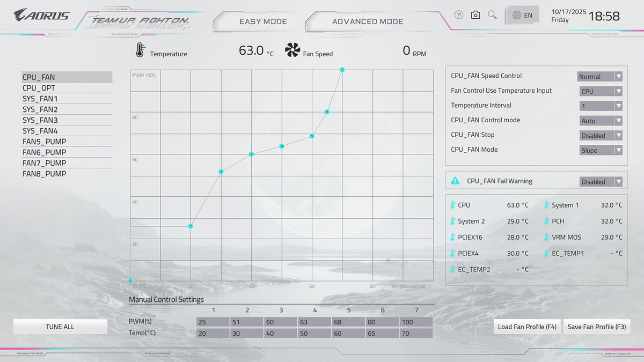The height and width of the screenshot is (362, 644).
Task: Open Fan Control Use Temperature Input dropdown
Action: click(x=600, y=91)
